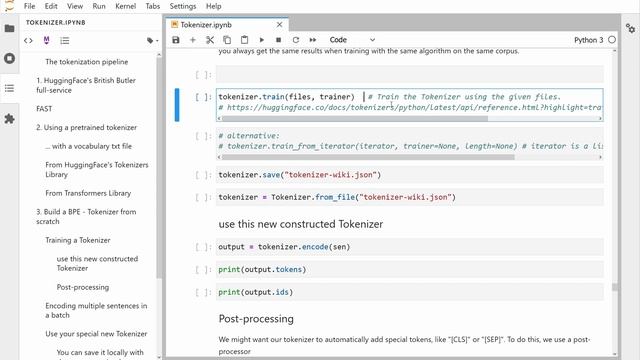Go to 'Encoding multiple sentences in a batch'
The image size is (640, 360).
(96, 311)
